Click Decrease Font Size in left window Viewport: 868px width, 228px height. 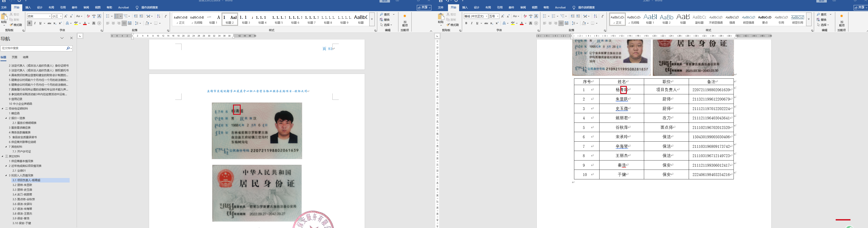click(x=71, y=16)
